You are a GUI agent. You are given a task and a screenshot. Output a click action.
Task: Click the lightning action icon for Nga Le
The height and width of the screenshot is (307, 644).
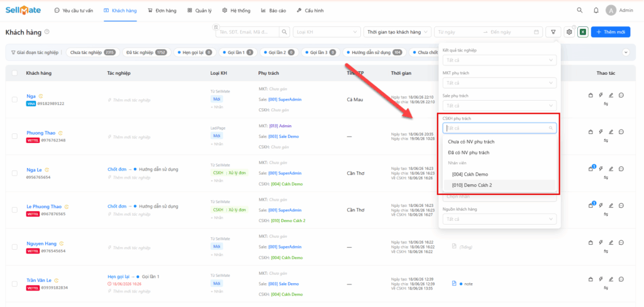[601, 169]
